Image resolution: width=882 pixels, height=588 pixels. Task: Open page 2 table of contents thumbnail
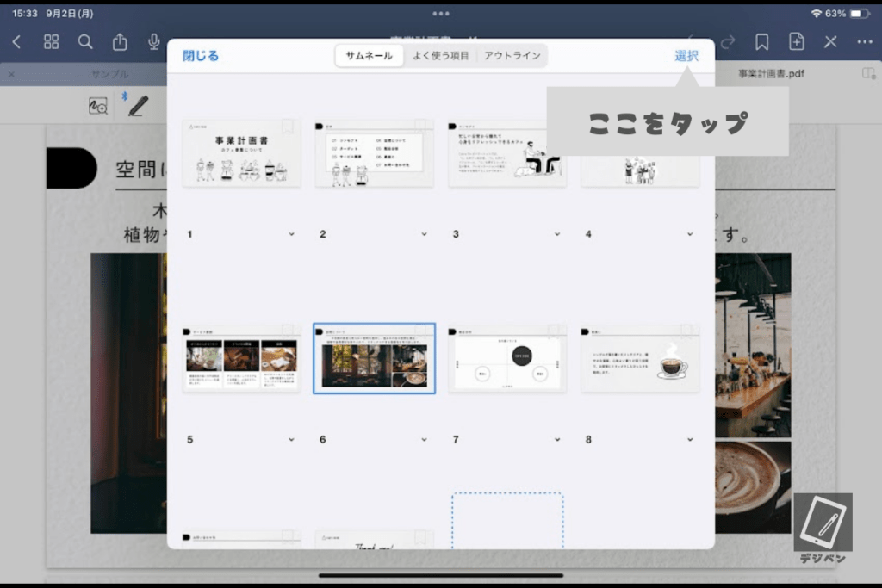[x=374, y=153]
